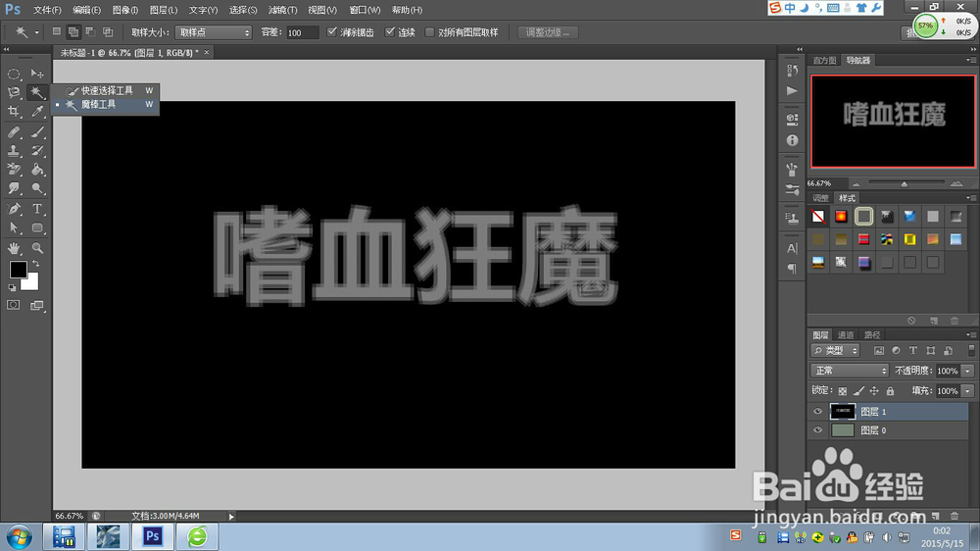Open the opacity (不透明度) dropdown arrow
Viewport: 980px width, 551px height.
click(x=967, y=371)
